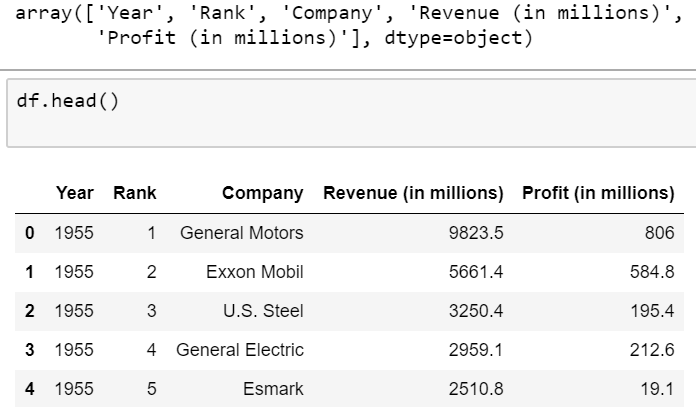Click row index 2 in the dataframe
The width and height of the screenshot is (696, 407).
click(29, 311)
